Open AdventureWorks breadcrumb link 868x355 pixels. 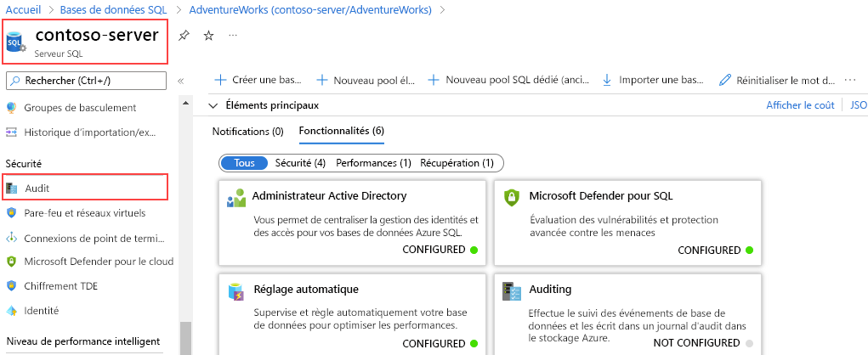point(310,9)
